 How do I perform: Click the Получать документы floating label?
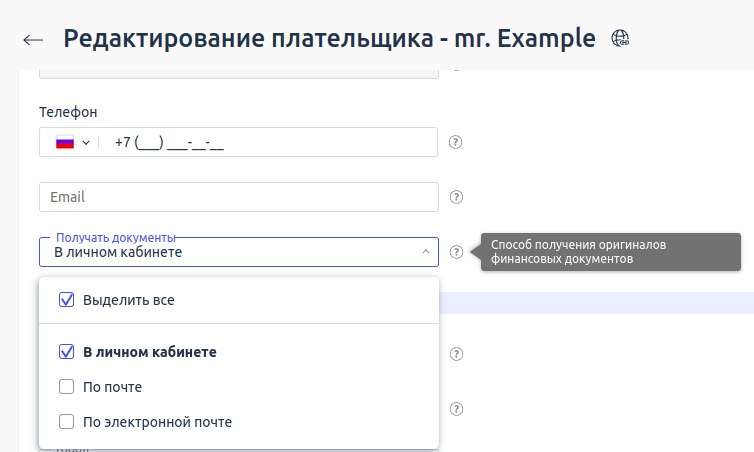(115, 238)
